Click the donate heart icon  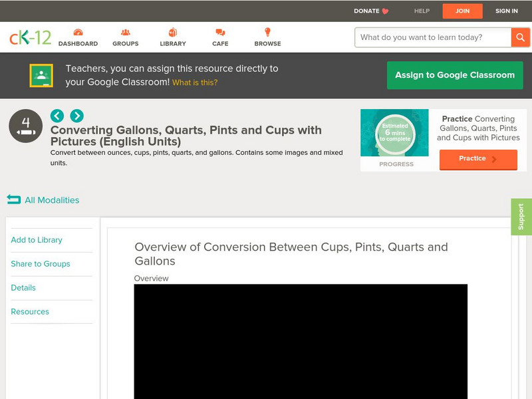(384, 11)
